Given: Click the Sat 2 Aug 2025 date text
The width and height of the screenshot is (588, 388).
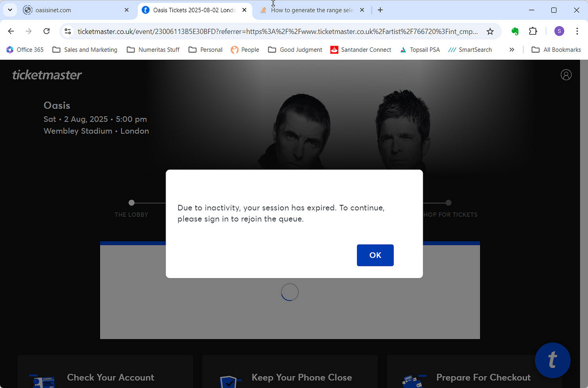Looking at the screenshot, I should click(x=95, y=119).
